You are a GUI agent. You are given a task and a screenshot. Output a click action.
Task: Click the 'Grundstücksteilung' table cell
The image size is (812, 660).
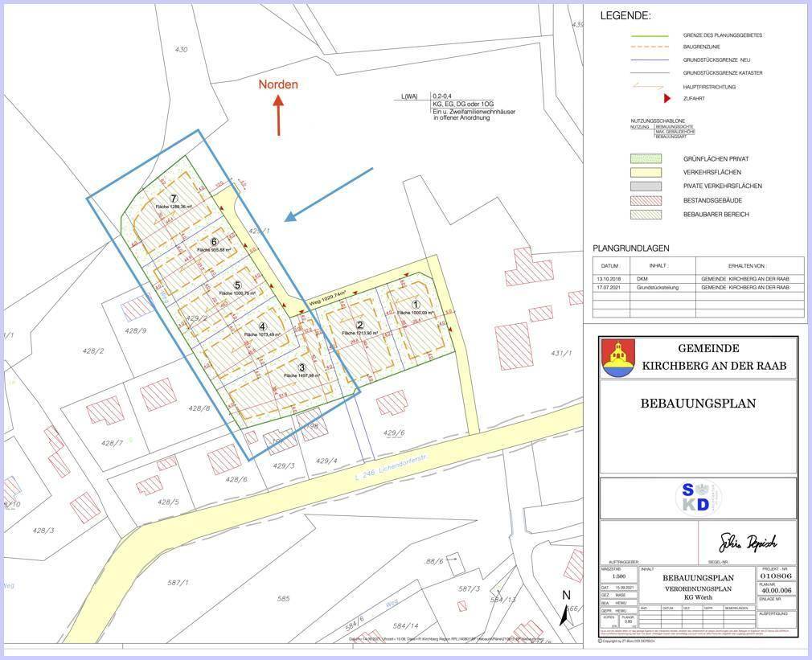pyautogui.click(x=657, y=287)
